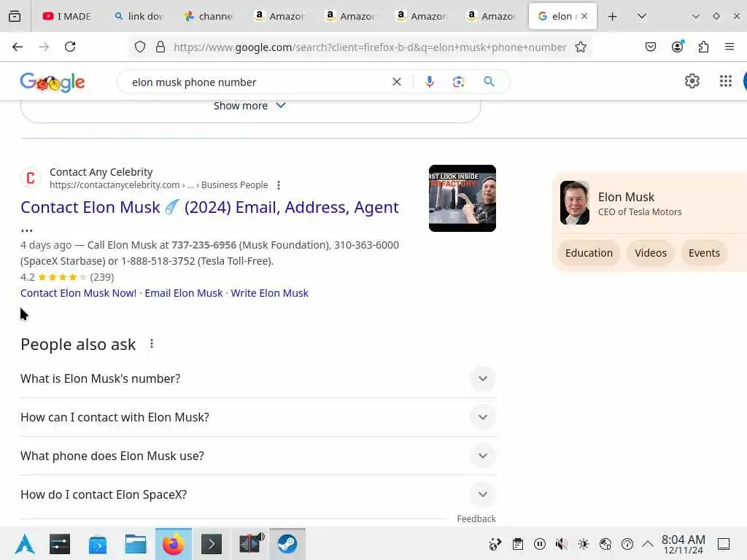Open the Firefox View icon
Image resolution: width=747 pixels, height=560 pixels.
[15, 16]
